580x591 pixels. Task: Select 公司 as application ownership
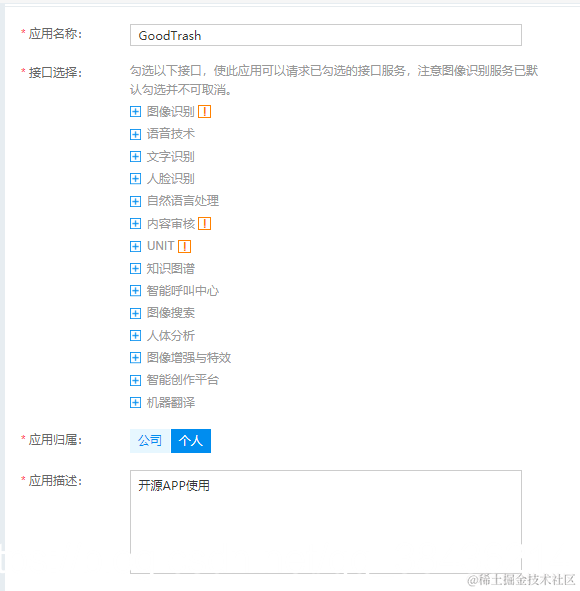pos(150,441)
